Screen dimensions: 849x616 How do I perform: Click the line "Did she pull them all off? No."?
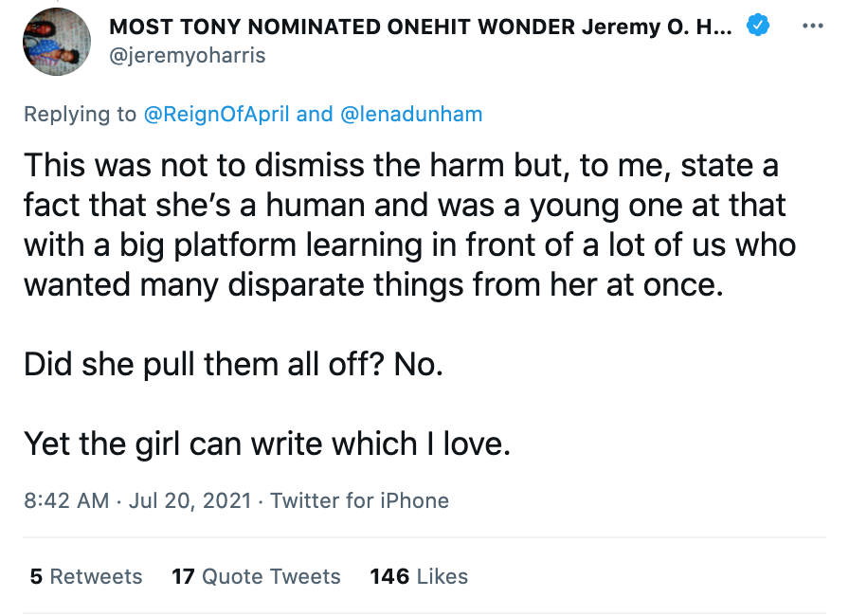point(233,364)
